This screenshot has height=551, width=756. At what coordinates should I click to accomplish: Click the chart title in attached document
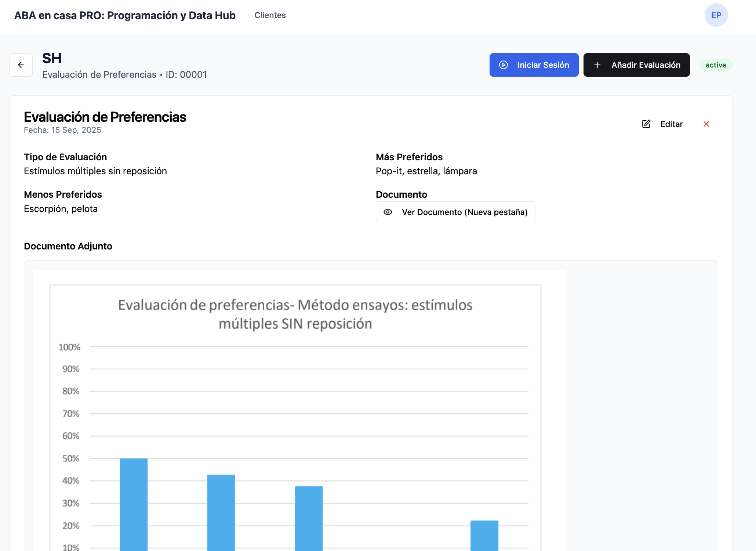(295, 314)
